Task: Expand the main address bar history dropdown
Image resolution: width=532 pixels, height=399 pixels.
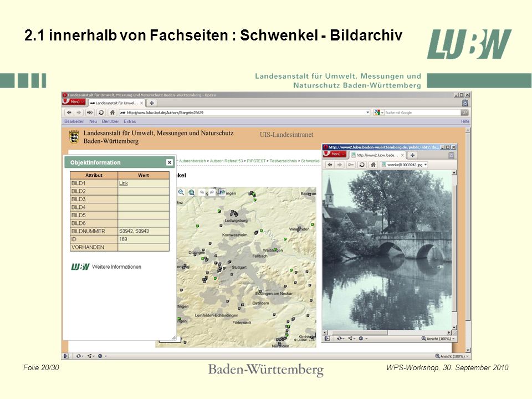Action: [x=368, y=112]
